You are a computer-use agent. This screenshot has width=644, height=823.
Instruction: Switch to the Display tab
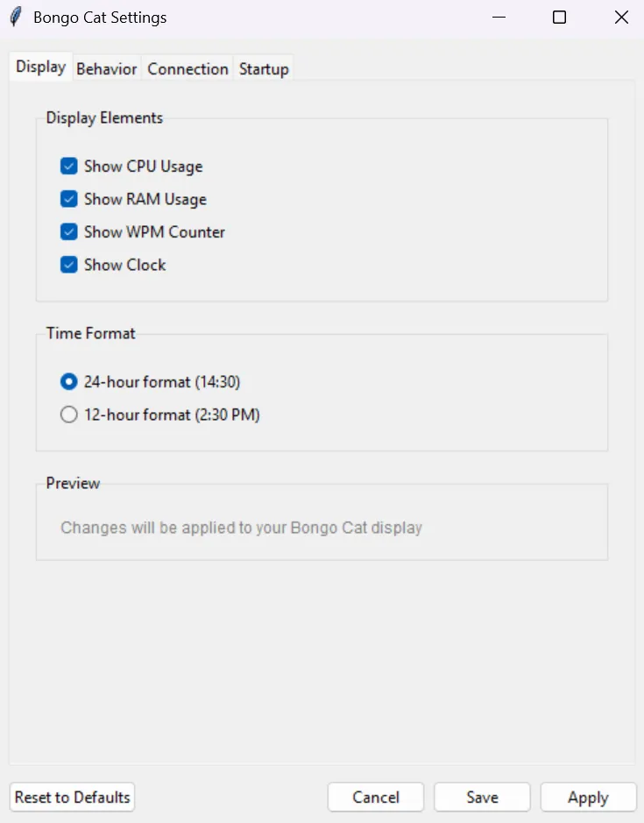40,67
